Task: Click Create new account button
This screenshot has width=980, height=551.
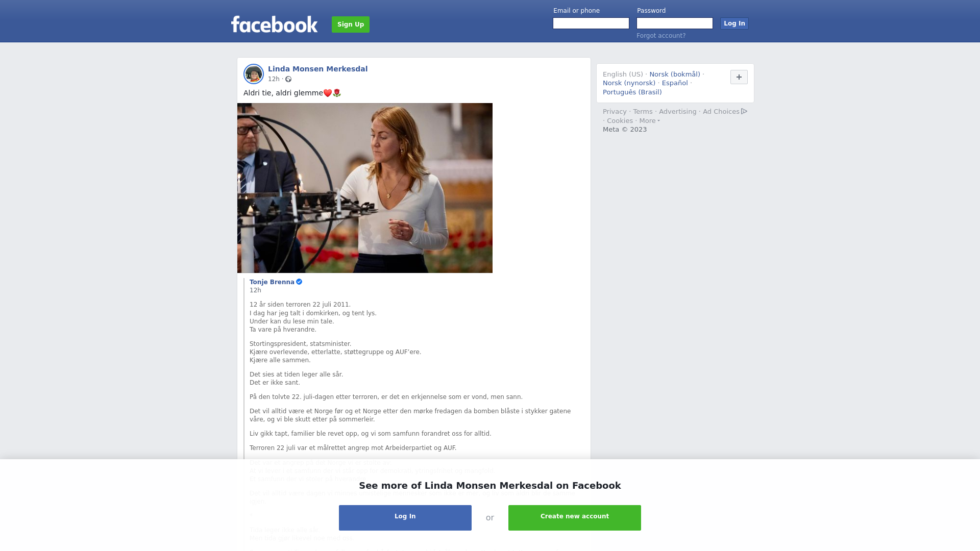Action: pyautogui.click(x=575, y=518)
